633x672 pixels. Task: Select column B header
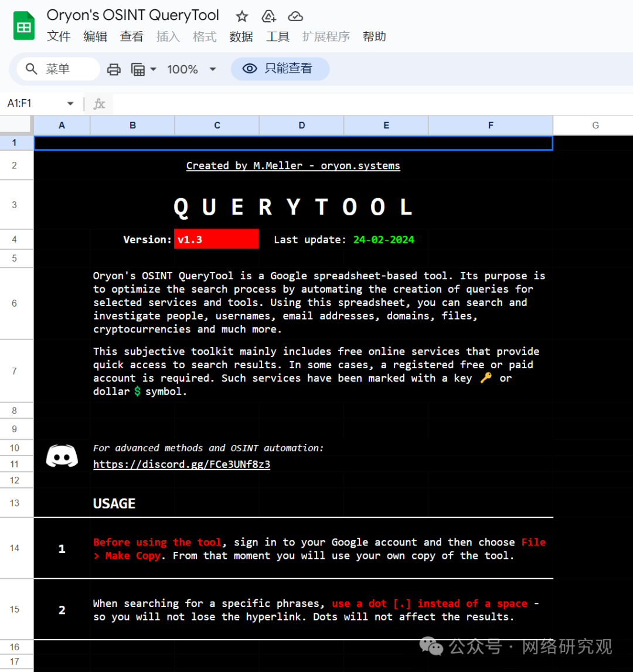[132, 125]
